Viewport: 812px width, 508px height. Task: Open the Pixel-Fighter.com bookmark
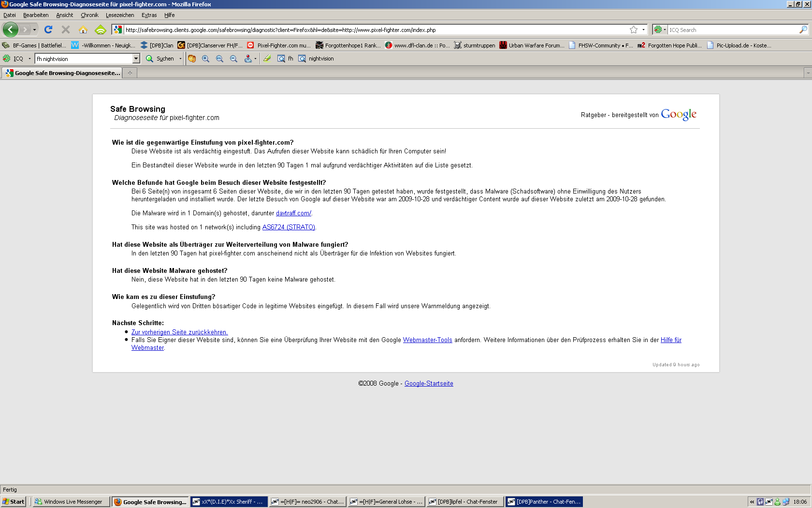279,45
